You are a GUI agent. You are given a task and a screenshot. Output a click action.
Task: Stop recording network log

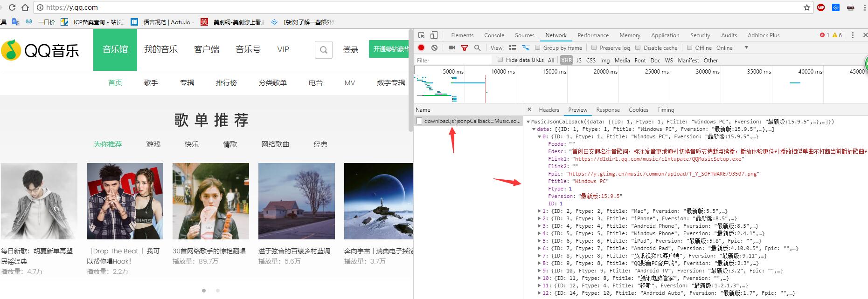[421, 48]
